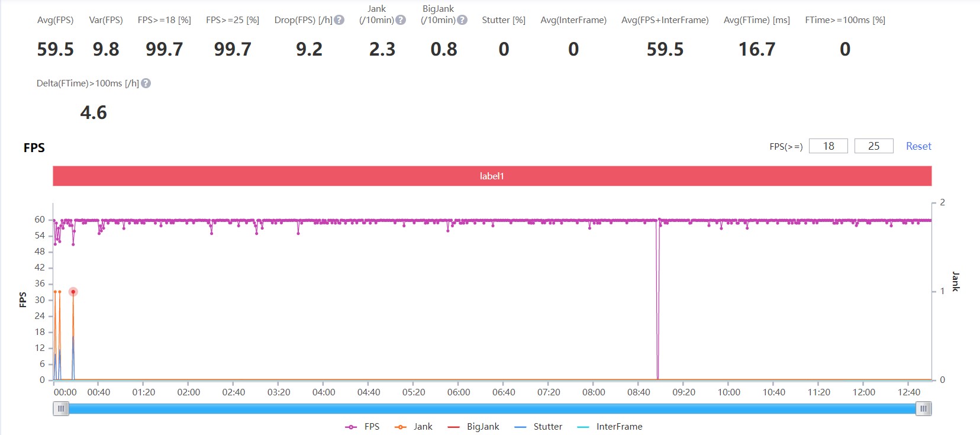Click the FPS>=25 [%] label

(x=233, y=20)
